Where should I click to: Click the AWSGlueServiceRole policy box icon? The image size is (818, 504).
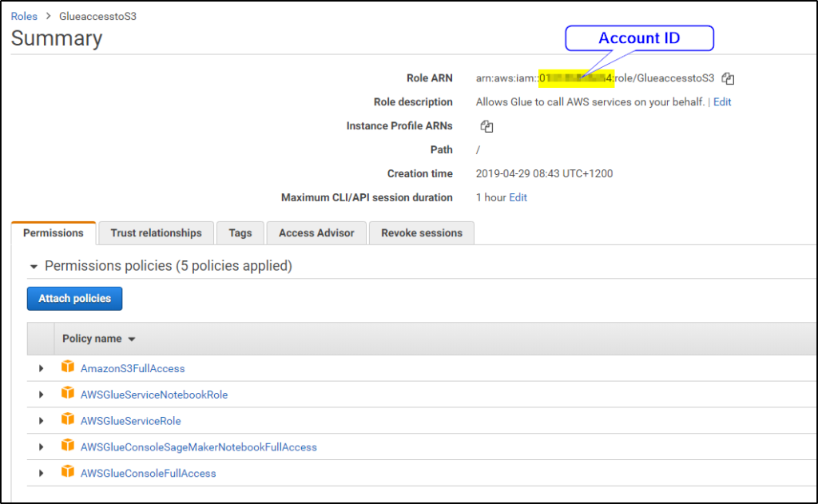click(68, 419)
